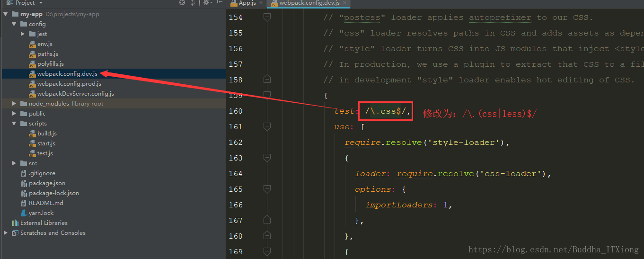Select build.js under scripts
Screen dimensions: 644x259
pos(47,134)
